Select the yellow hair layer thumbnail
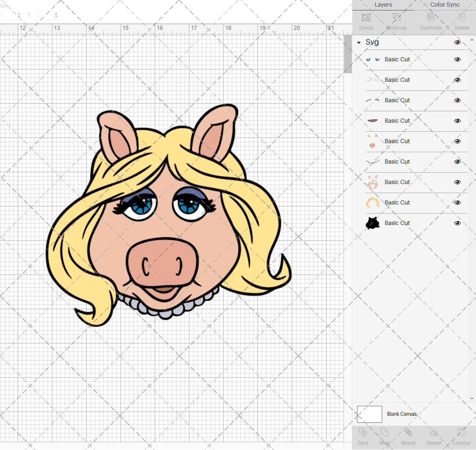Image resolution: width=476 pixels, height=450 pixels. (x=373, y=202)
